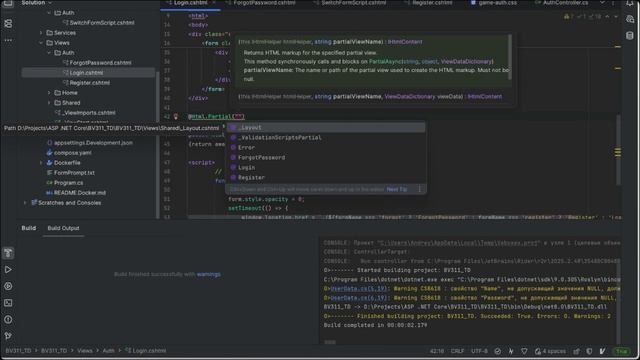
Task: Select the Build Output tab
Action: pyautogui.click(x=63, y=228)
